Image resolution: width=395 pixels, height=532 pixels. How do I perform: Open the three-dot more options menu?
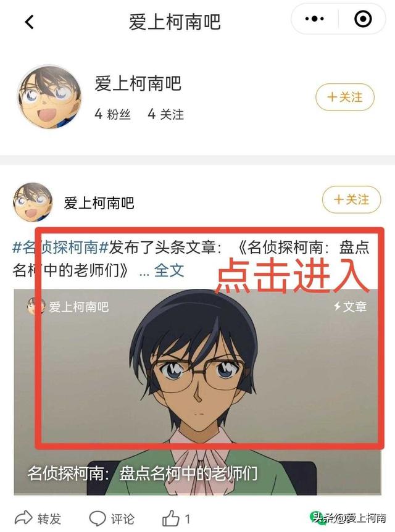click(x=314, y=19)
